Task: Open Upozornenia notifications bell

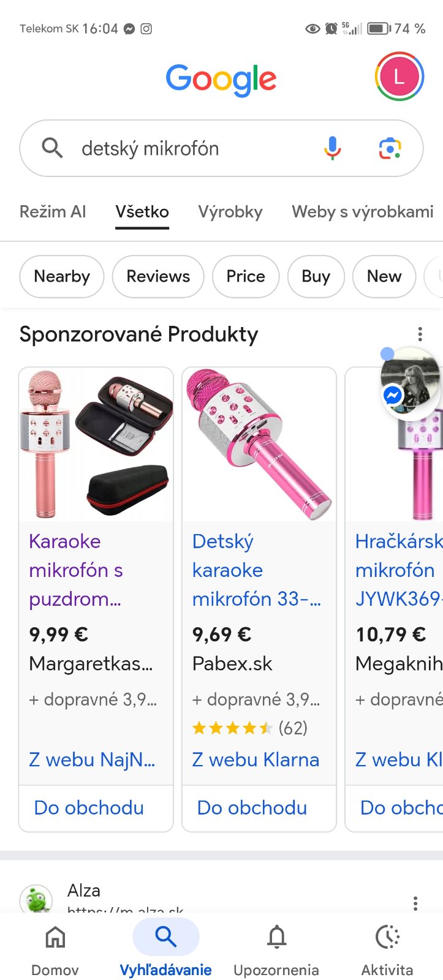Action: [276, 951]
